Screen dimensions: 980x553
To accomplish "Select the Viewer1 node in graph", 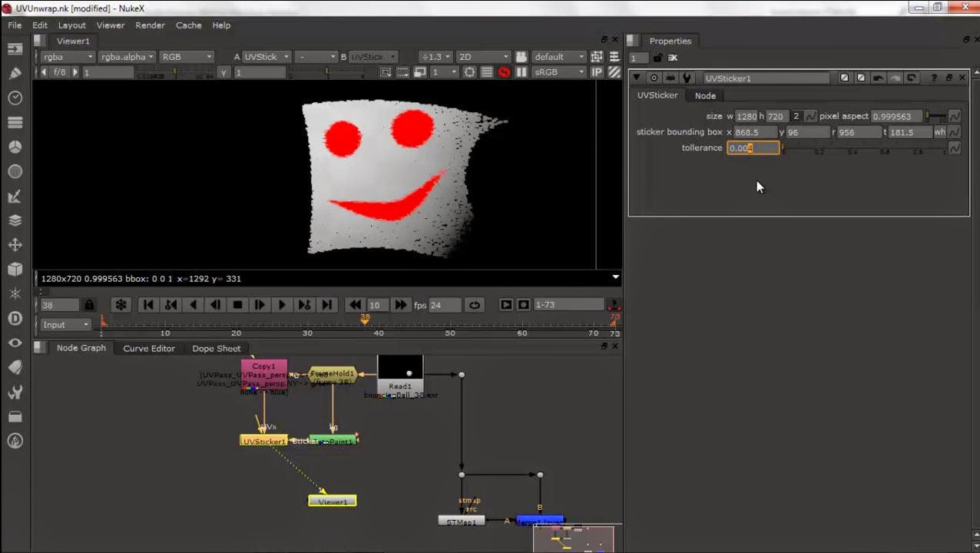I will [x=332, y=502].
